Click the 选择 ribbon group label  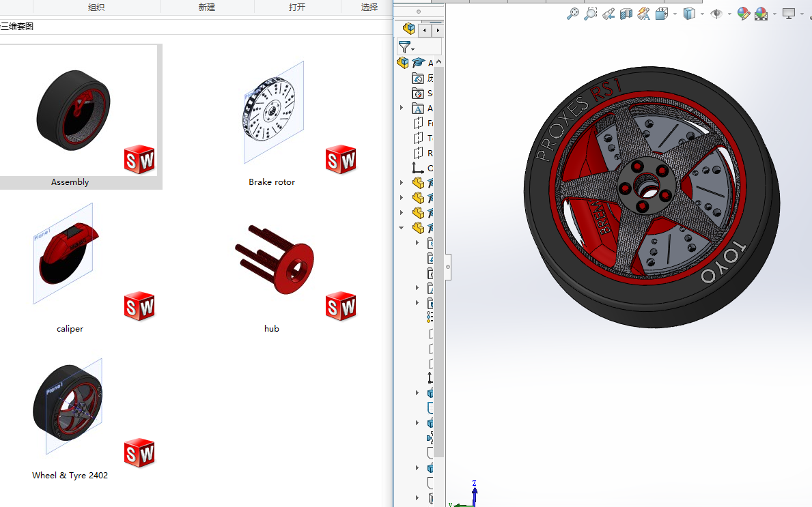[x=369, y=7]
